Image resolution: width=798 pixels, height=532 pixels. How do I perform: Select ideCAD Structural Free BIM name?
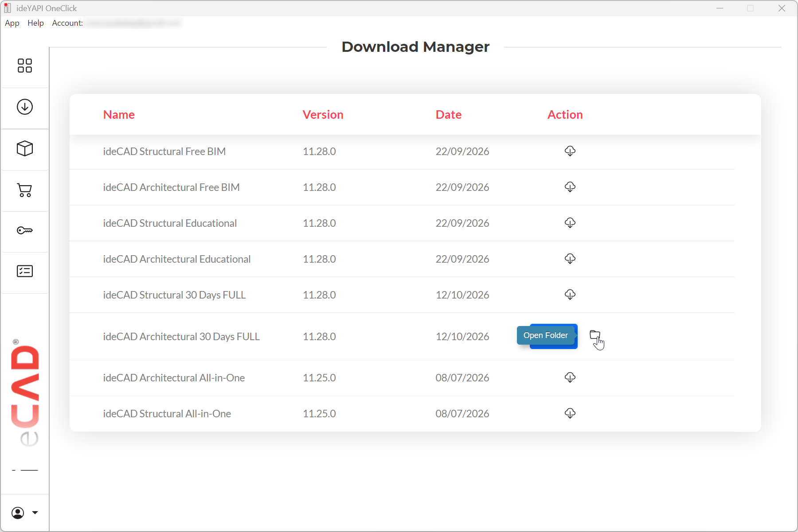(164, 151)
